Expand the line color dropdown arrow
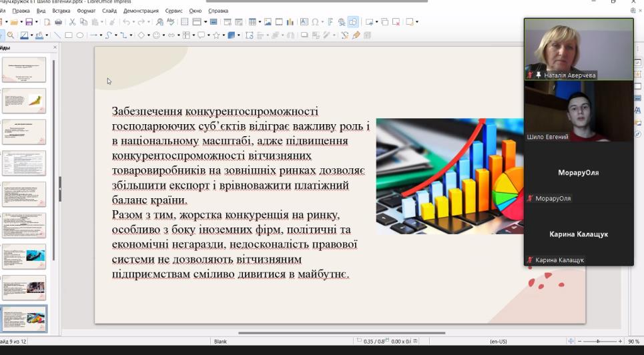The width and height of the screenshot is (644, 355). 31,35
